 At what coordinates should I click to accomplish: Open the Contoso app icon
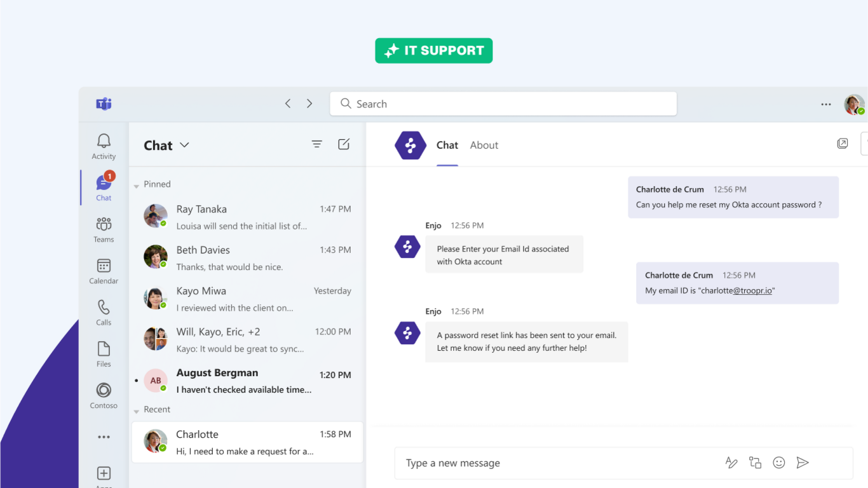pos(104,390)
